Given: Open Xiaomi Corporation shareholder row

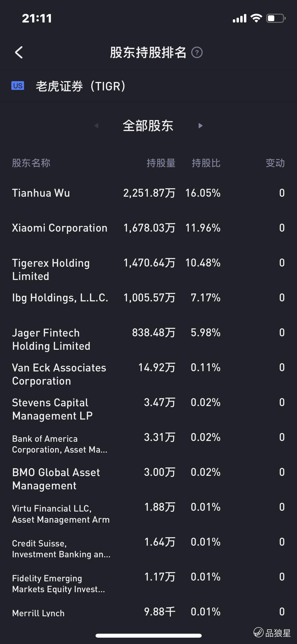Looking at the screenshot, I should click(x=148, y=228).
